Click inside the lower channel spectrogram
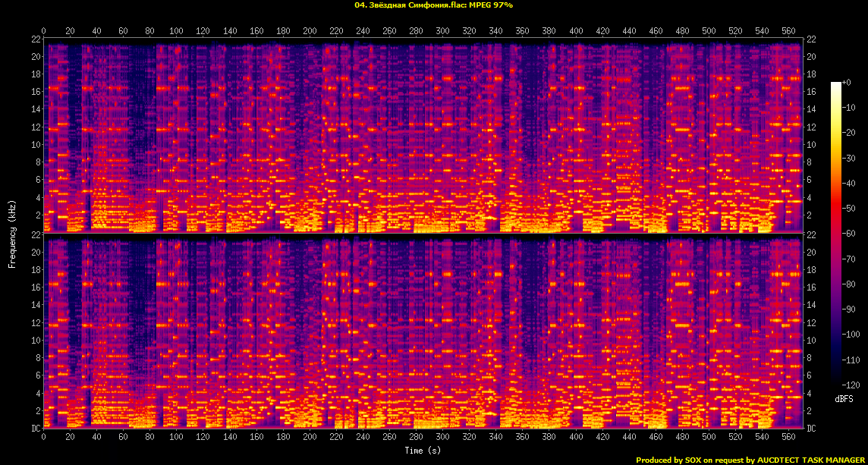Image resolution: width=868 pixels, height=465 pixels. (423, 331)
